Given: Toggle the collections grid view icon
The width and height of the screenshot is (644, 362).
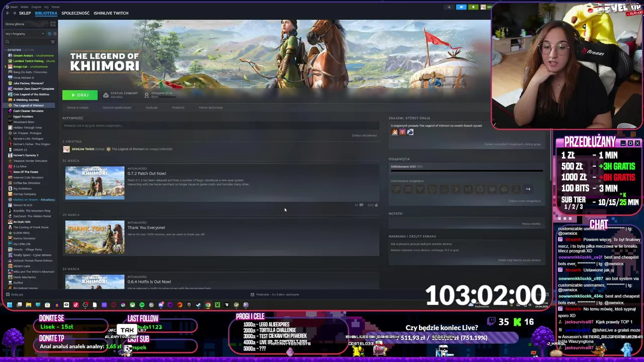Looking at the screenshot, I should [x=53, y=24].
